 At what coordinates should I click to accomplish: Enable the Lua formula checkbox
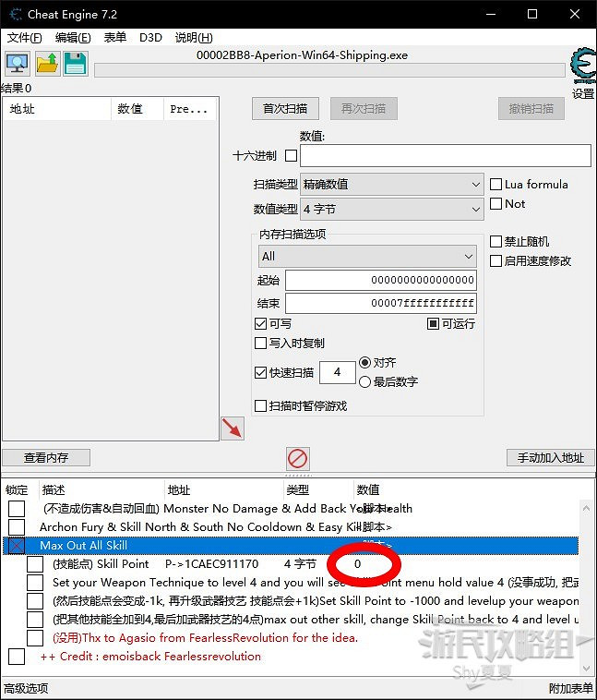click(x=496, y=185)
